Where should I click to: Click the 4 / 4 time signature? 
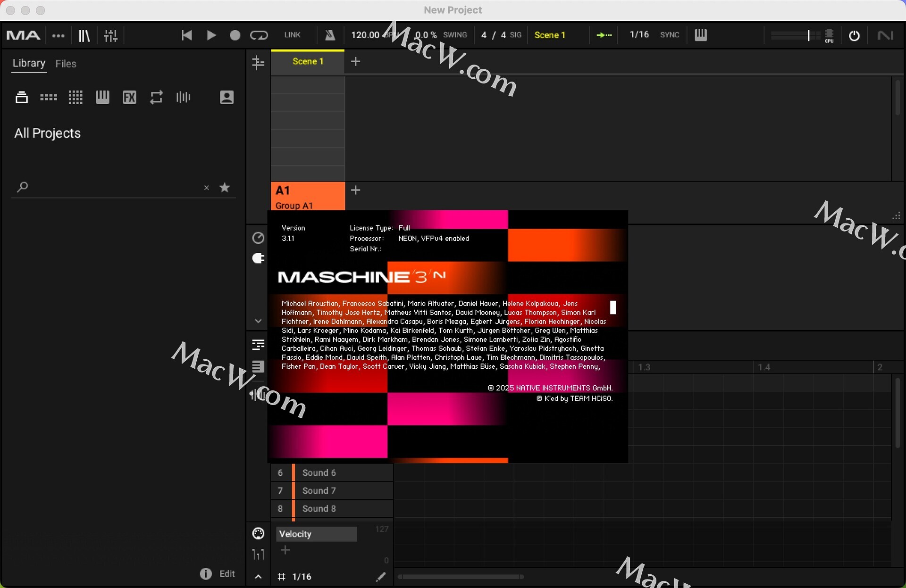(x=494, y=35)
